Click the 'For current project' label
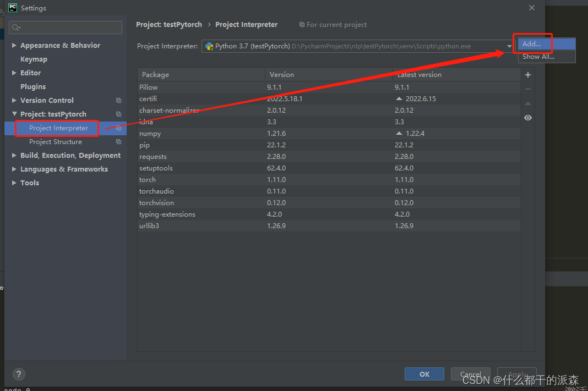Image resolution: width=588 pixels, height=391 pixels. point(337,25)
